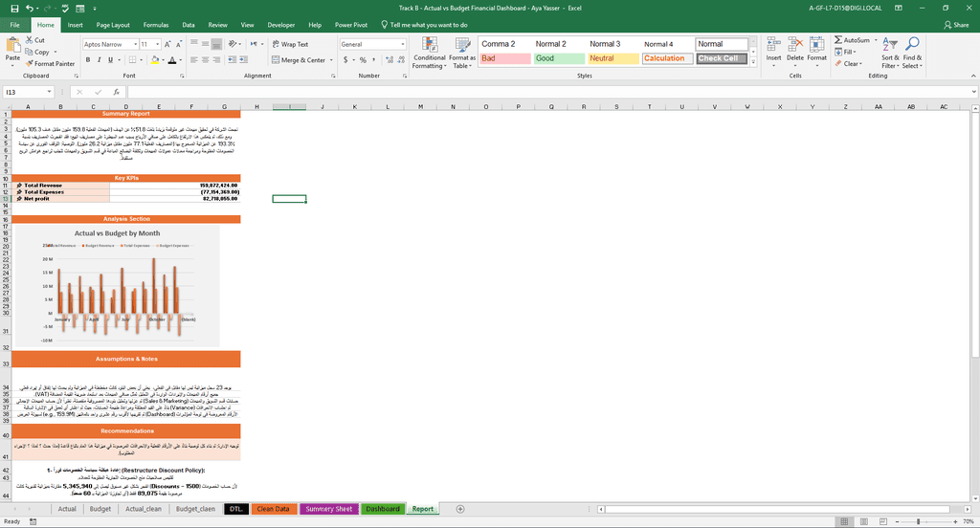Toggle underline formatting
980x528 pixels.
[111, 60]
